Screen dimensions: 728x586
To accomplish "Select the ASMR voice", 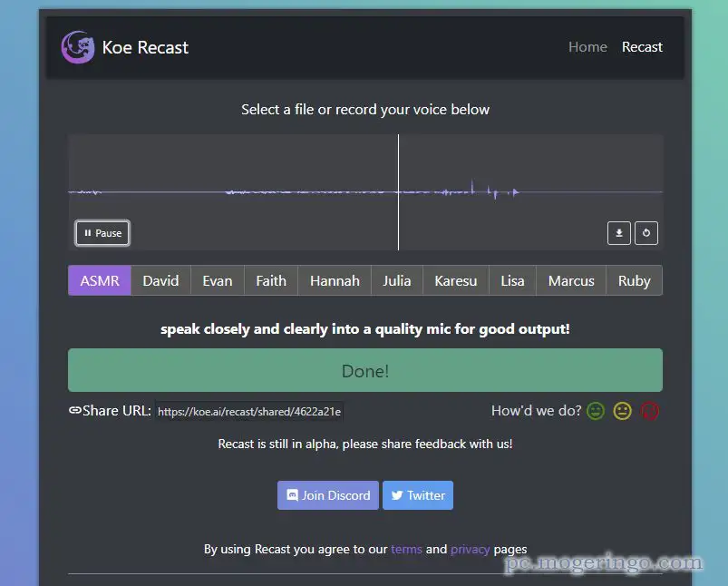I will point(100,280).
